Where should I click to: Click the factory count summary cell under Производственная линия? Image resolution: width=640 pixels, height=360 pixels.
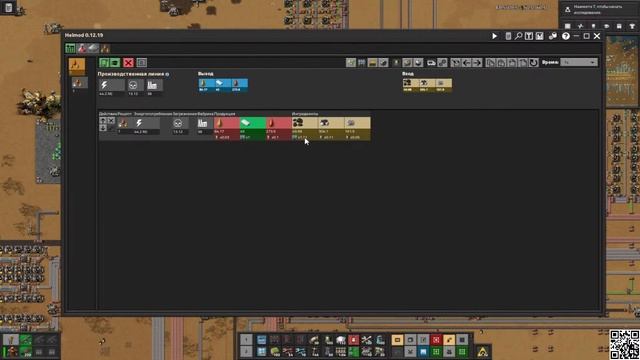click(x=154, y=87)
